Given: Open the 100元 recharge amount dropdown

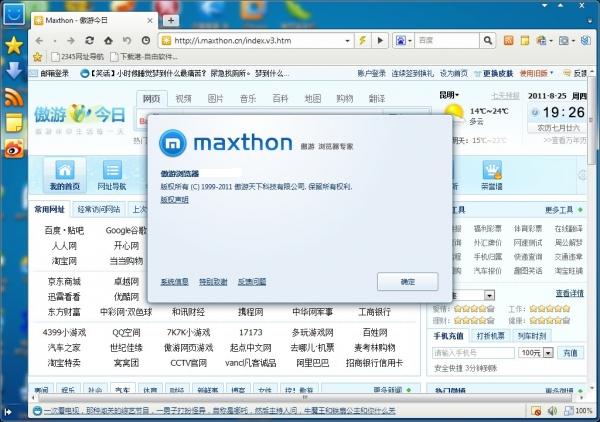Looking at the screenshot, I should (x=548, y=352).
